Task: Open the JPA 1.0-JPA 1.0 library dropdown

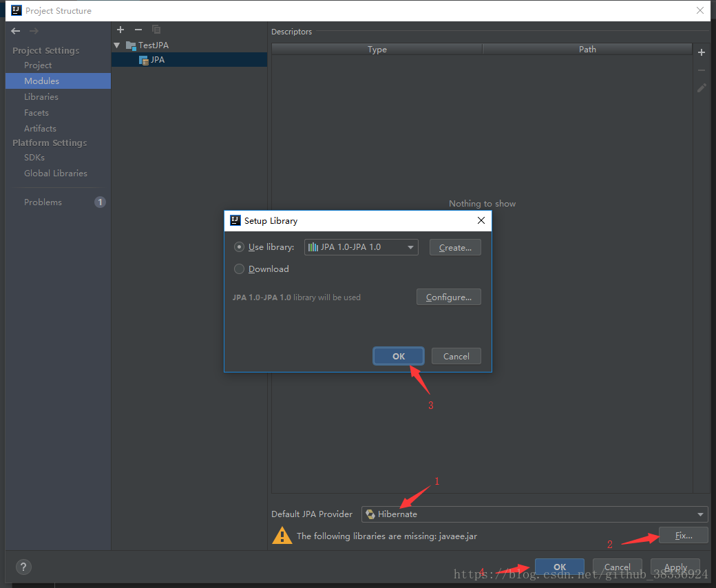Action: coord(361,247)
